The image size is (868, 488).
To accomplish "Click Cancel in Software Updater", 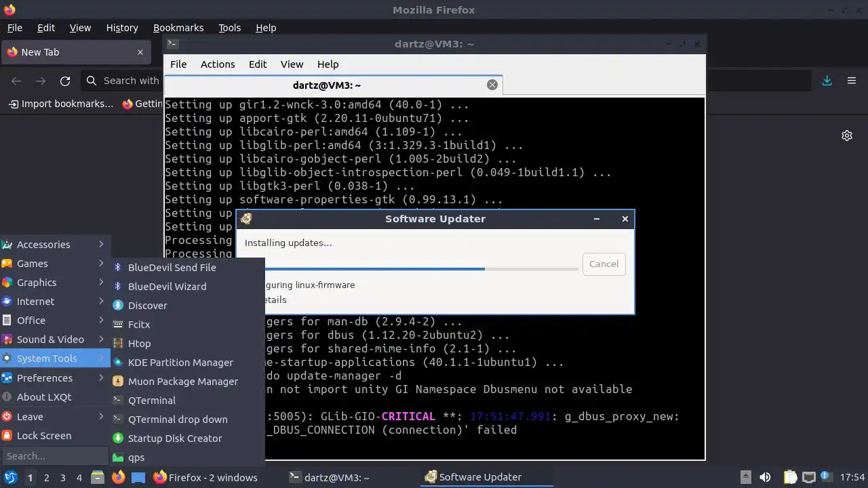I will 604,264.
